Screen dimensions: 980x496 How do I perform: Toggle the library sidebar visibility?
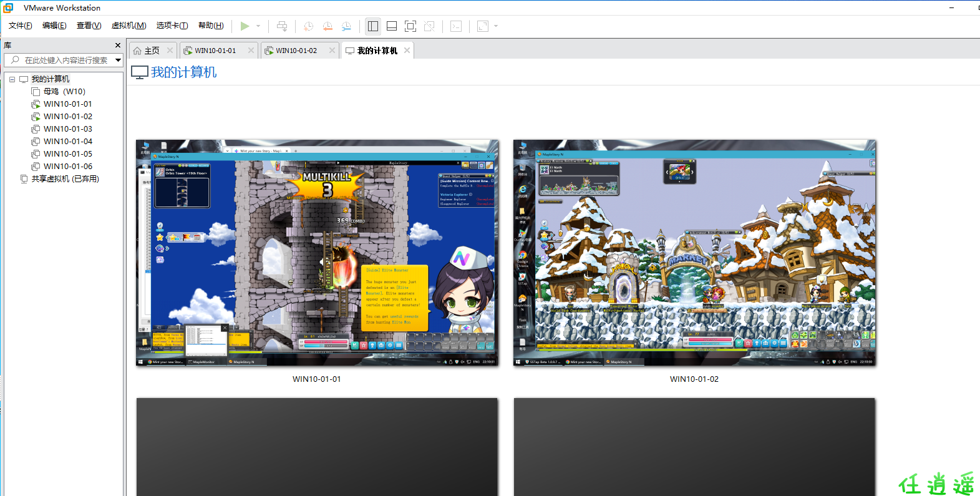373,26
